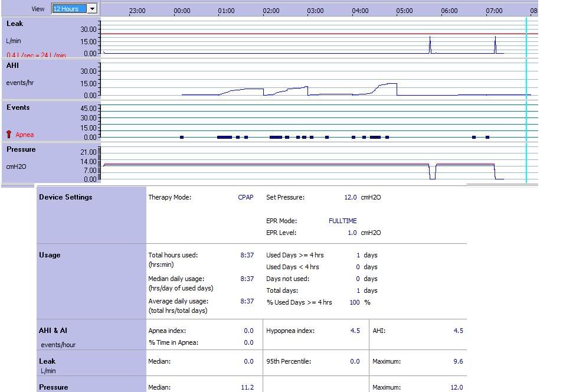
Task: Click the 23:00 mark on the timeline
Action: (137, 11)
